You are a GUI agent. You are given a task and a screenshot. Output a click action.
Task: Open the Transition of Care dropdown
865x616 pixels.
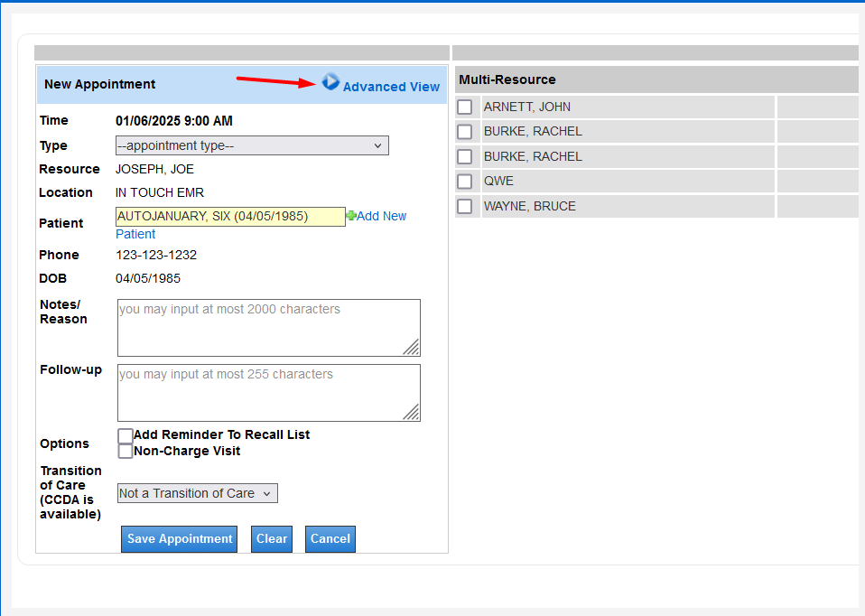[x=197, y=493]
